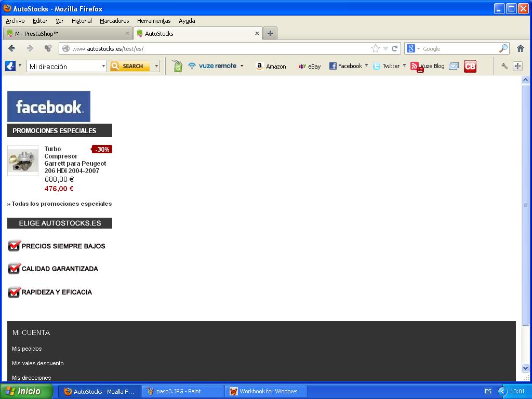This screenshot has width=532, height=399.
Task: Open the eBay toolbar shortcut
Action: 310,66
